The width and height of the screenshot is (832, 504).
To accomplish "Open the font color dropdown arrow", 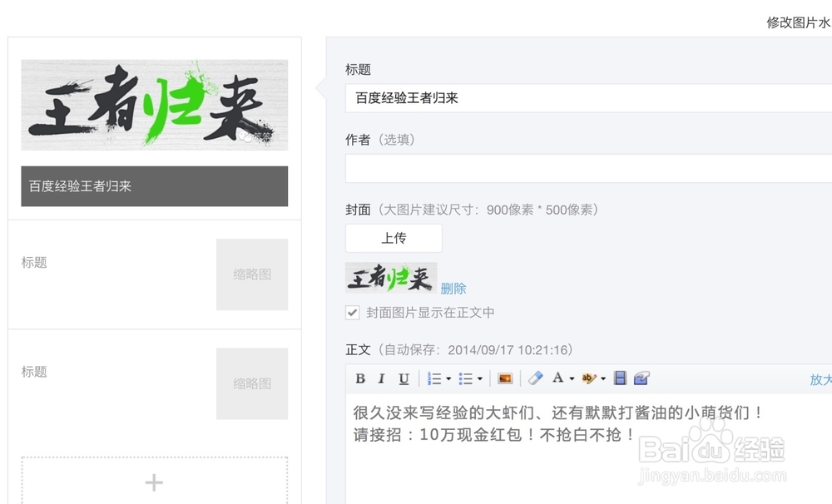I will click(x=572, y=378).
